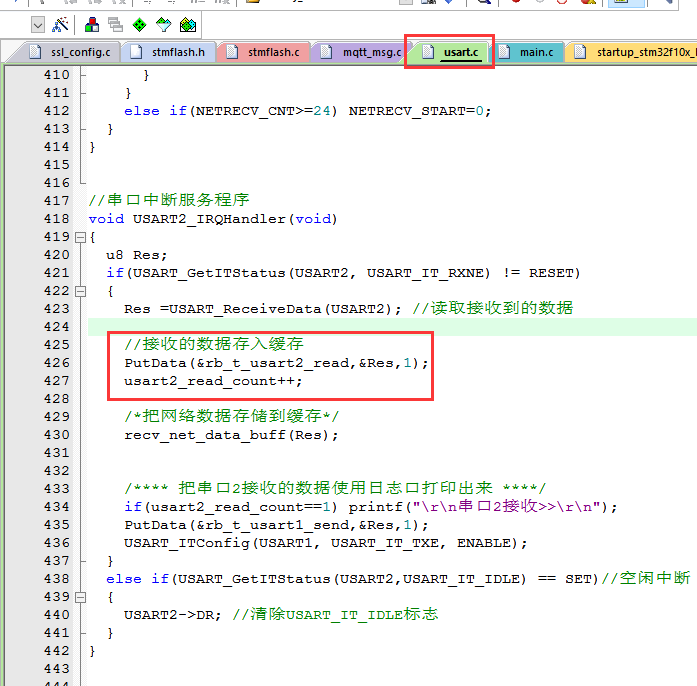Click 'recv_net_data_buff(Res);' call
697x686 pixels.
click(x=231, y=435)
